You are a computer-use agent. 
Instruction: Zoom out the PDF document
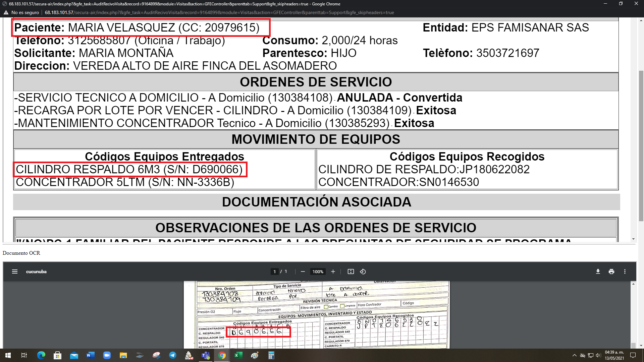point(303,271)
